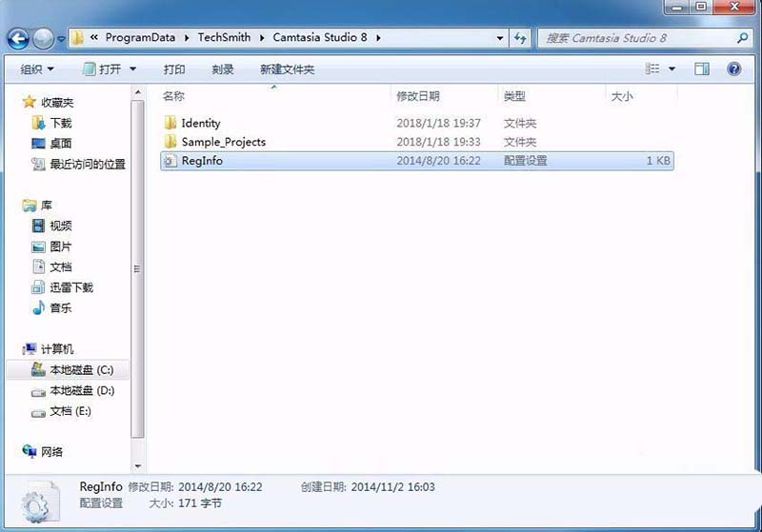This screenshot has height=532, width=762.
Task: Click the 打印 toolbar button
Action: point(174,69)
